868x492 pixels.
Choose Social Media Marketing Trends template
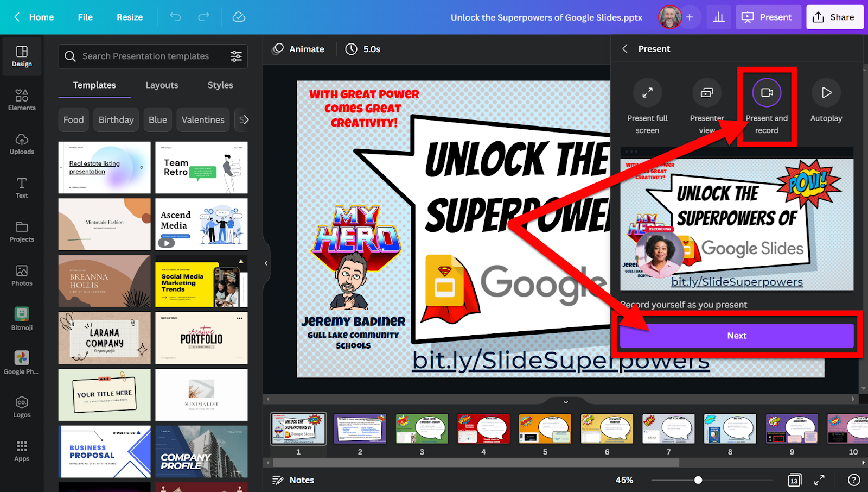(202, 281)
